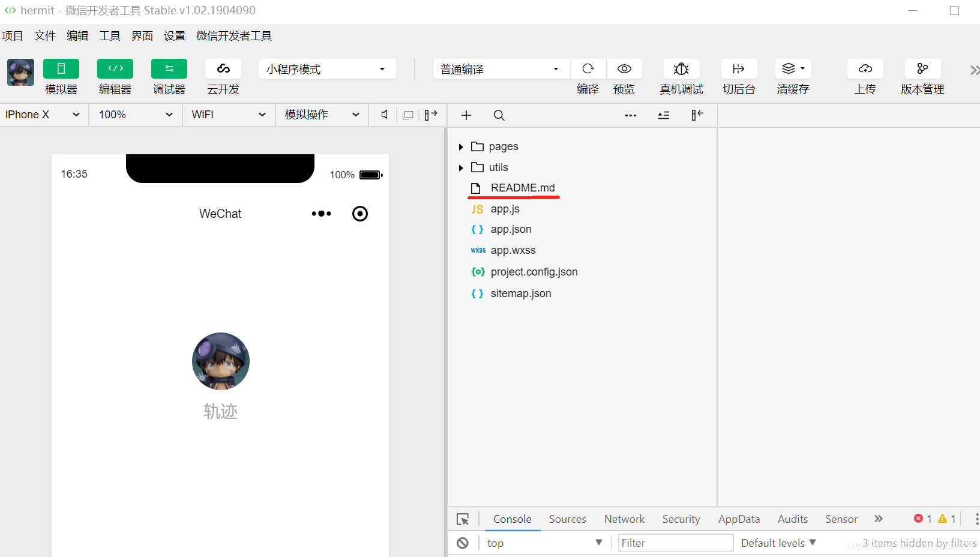Show more devtools tabs chevron
Screen dimensions: 980x557
point(879,519)
